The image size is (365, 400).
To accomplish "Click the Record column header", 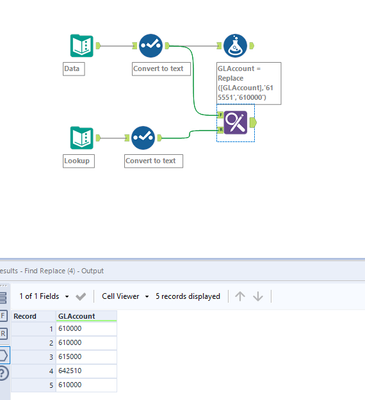I will [x=34, y=316].
